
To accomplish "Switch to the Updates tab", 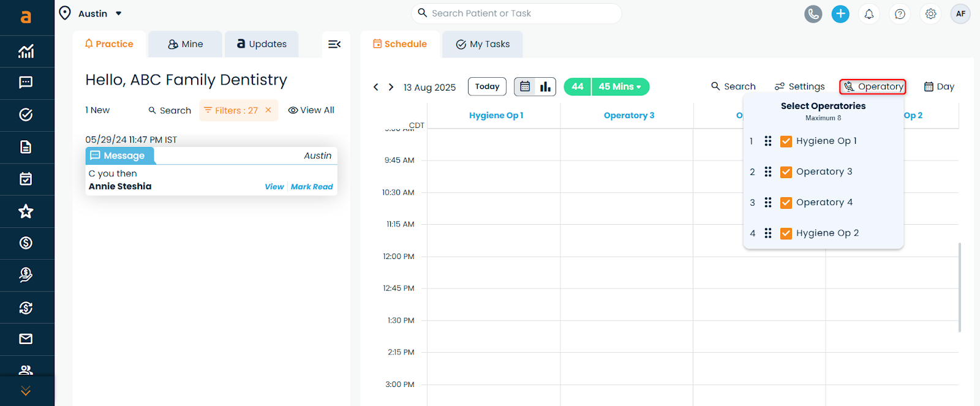I will 262,44.
